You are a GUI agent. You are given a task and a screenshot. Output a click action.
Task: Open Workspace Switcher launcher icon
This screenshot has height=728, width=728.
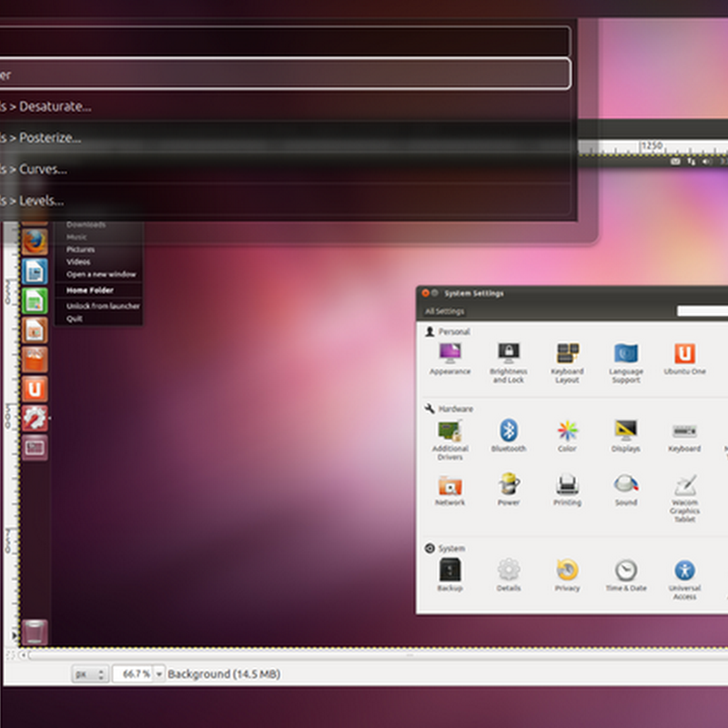pos(35,448)
